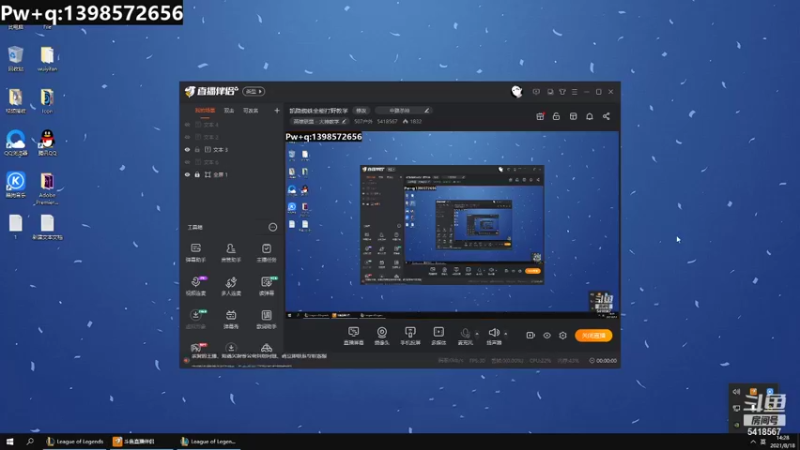The width and height of the screenshot is (800, 450).
Task: Open taskbar search magnifier
Action: click(x=30, y=441)
